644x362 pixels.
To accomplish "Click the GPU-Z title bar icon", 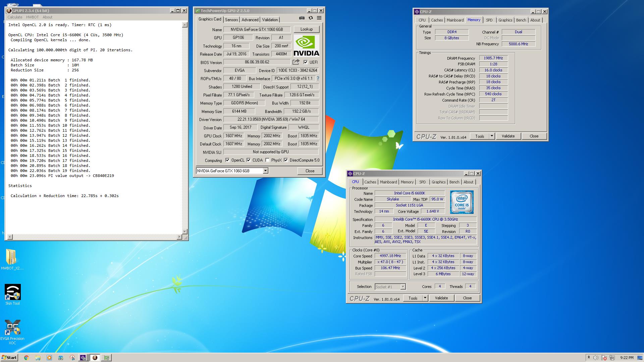I will click(x=198, y=11).
